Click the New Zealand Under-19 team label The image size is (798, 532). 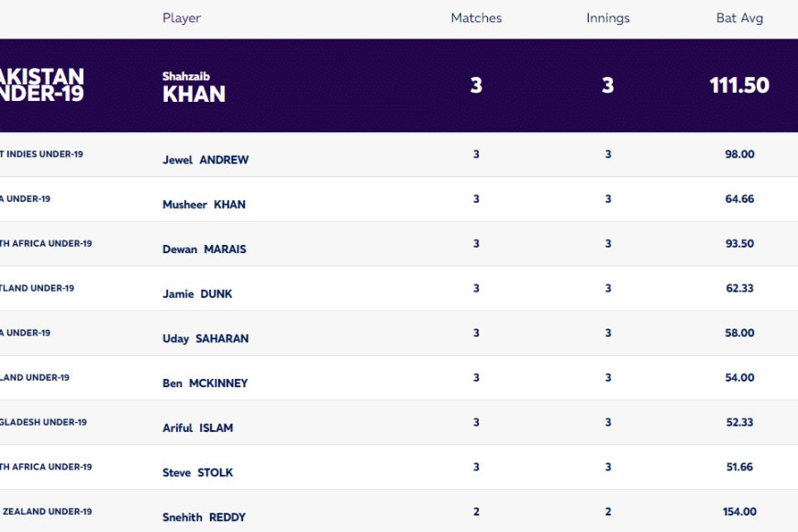click(x=47, y=512)
